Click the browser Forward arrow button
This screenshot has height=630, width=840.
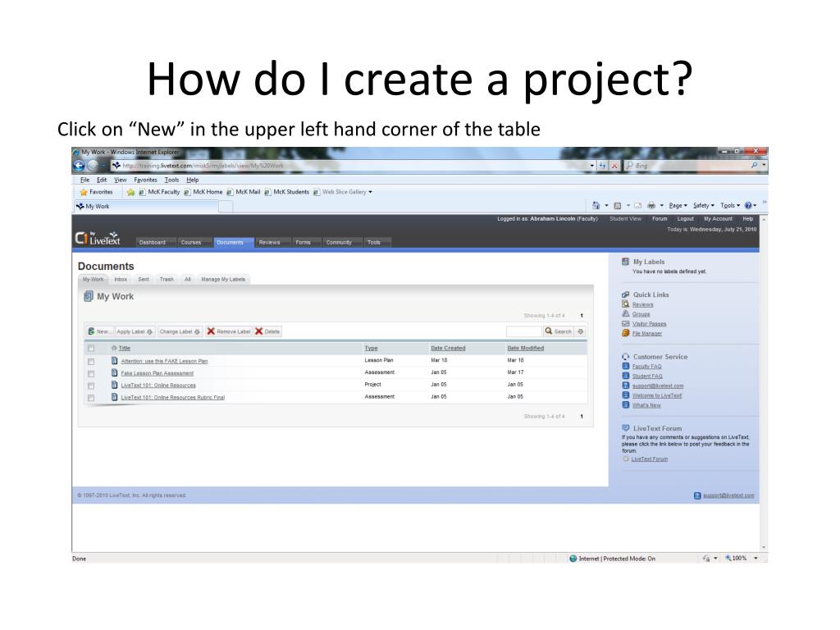(x=93, y=166)
